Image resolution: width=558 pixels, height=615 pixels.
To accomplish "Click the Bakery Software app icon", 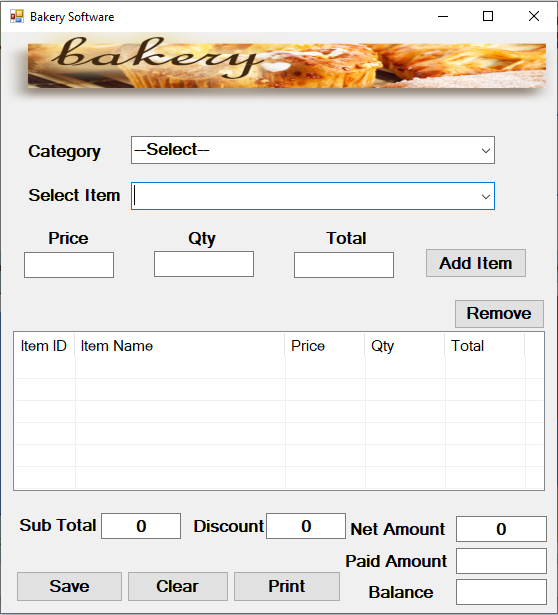I will pyautogui.click(x=17, y=16).
